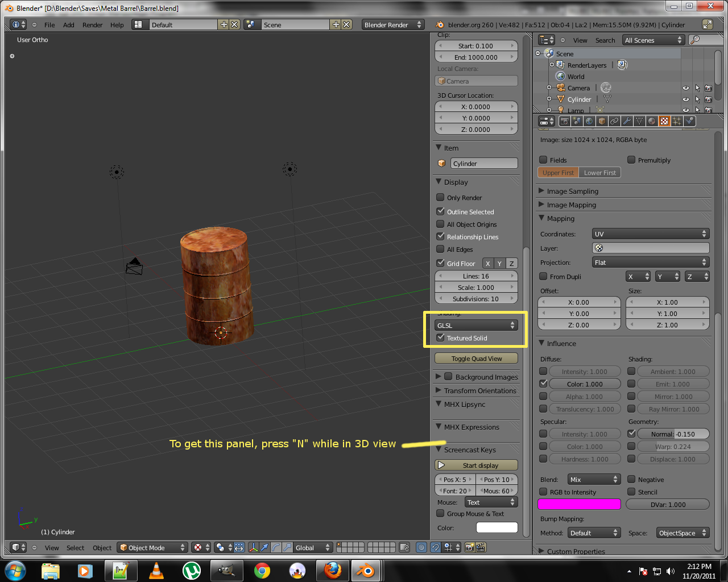The width and height of the screenshot is (728, 582).
Task: Enable the Only Render checkbox
Action: [440, 197]
